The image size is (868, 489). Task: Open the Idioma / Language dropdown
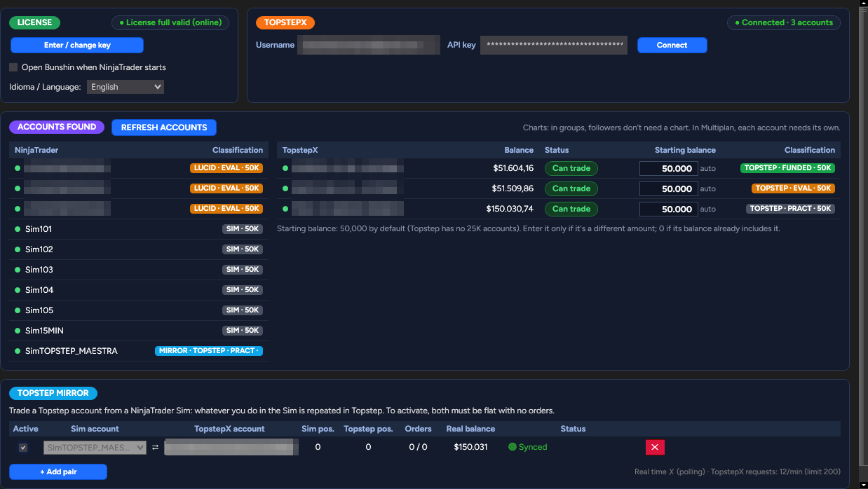(126, 87)
